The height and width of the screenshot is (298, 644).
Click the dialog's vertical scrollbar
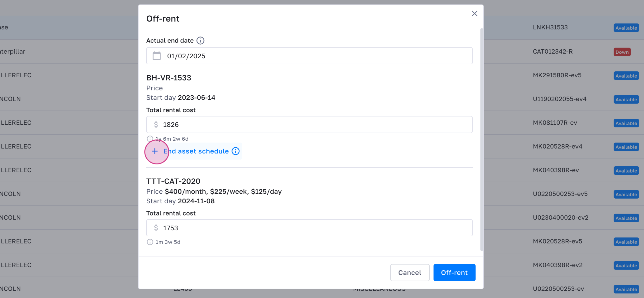[481, 140]
